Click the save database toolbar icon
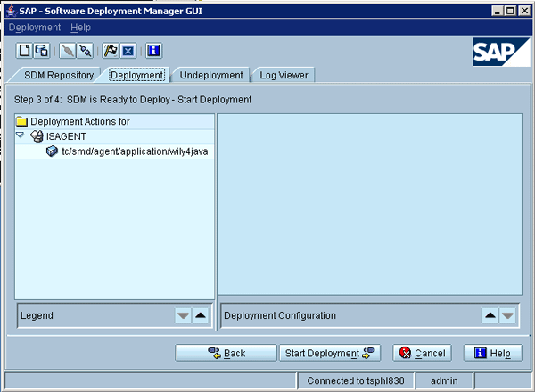This screenshot has height=392, width=535. click(42, 51)
